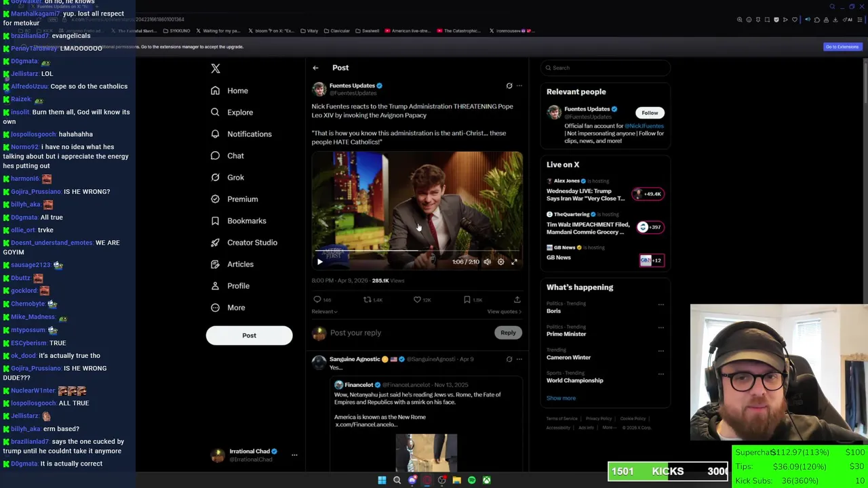Click the Articles icon in the sidebar
Screen dimensions: 868x488
[215, 264]
